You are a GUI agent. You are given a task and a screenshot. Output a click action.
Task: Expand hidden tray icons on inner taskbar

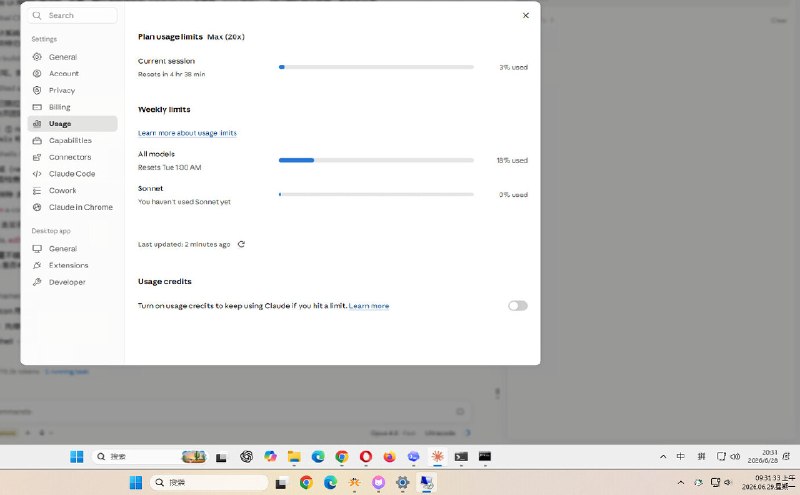click(x=663, y=457)
